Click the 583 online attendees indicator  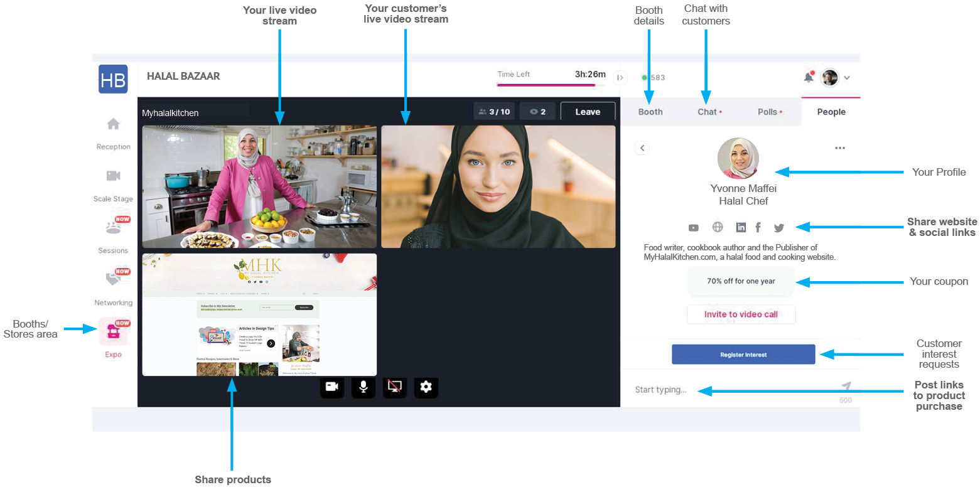pyautogui.click(x=654, y=78)
